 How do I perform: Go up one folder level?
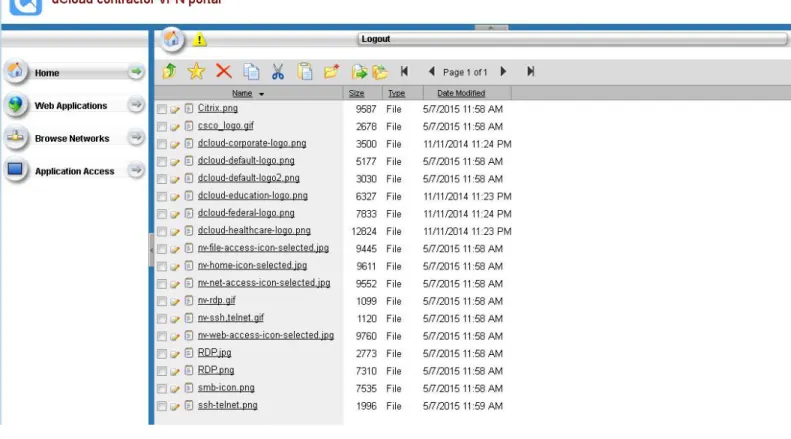tap(170, 71)
